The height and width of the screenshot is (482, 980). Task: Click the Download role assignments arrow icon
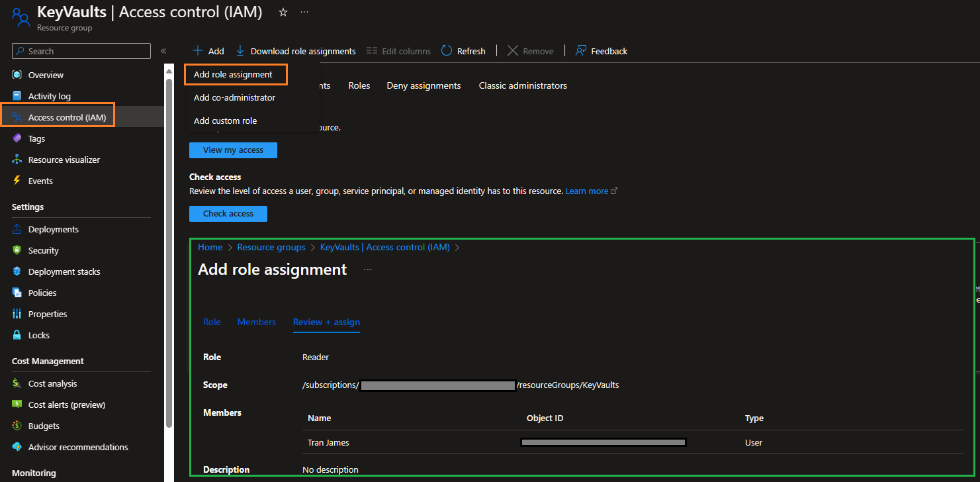[x=240, y=51]
